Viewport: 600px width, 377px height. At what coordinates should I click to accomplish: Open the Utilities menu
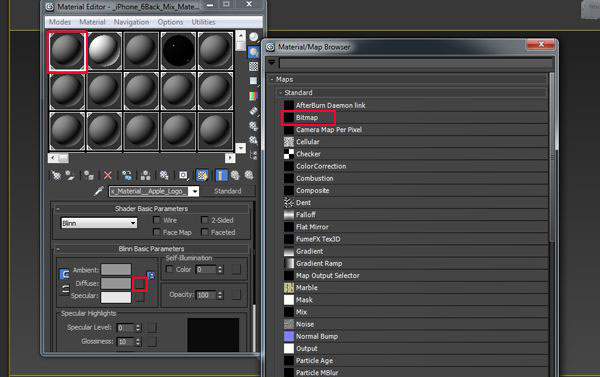[x=203, y=22]
